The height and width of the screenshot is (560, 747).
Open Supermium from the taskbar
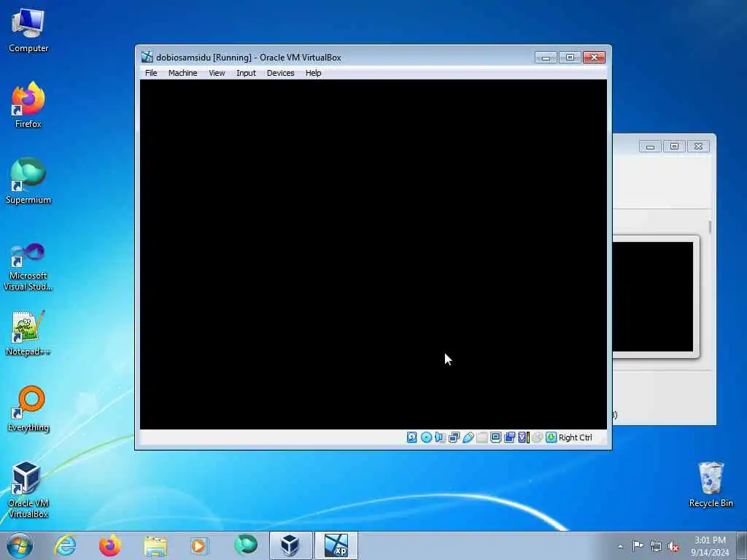tap(245, 545)
